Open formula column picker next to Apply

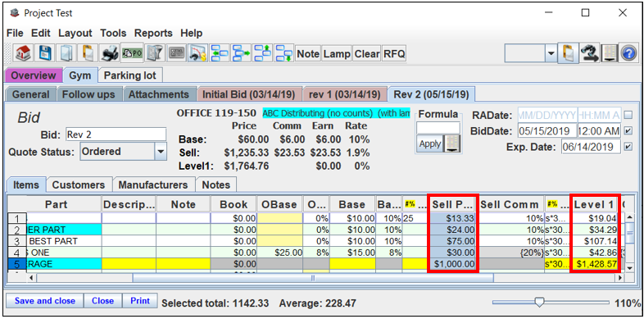tap(452, 144)
